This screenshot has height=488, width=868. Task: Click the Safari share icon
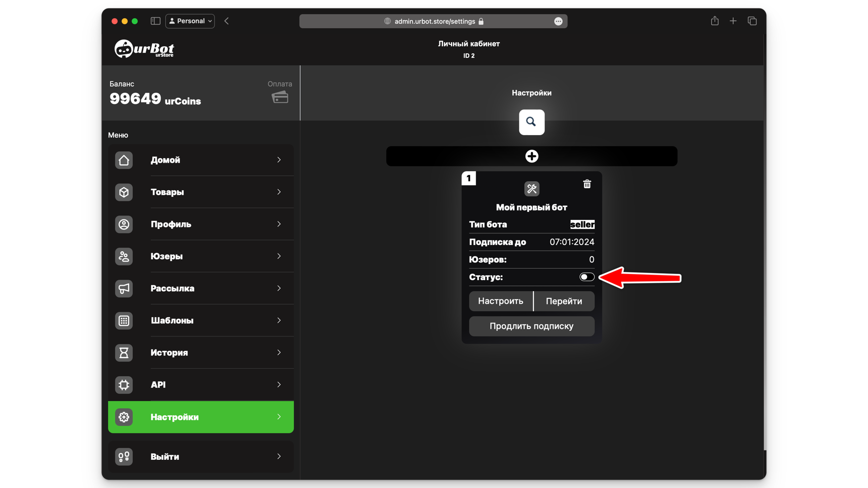point(714,21)
